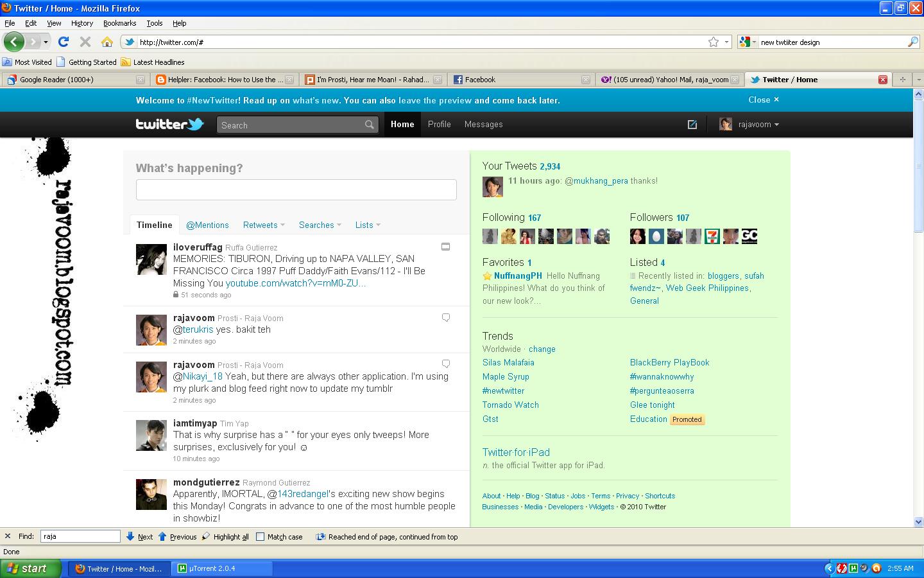This screenshot has width=924, height=578.
Task: Expand the Lists dropdown tab
Action: pyautogui.click(x=368, y=225)
